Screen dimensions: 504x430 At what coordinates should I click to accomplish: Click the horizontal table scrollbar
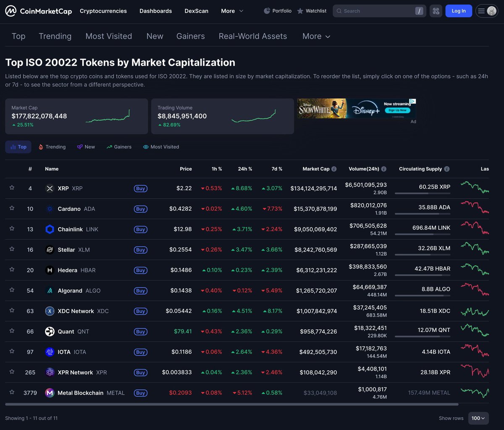(232, 404)
